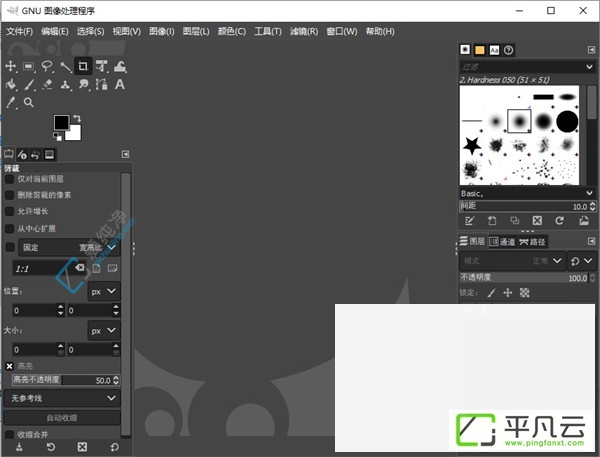Clear the 1:1 aspect ratio field
The height and width of the screenshot is (457, 600).
tap(80, 268)
